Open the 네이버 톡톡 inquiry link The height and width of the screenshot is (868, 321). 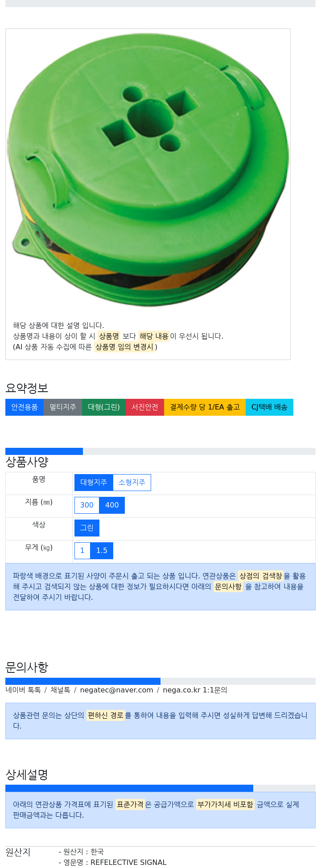(23, 690)
